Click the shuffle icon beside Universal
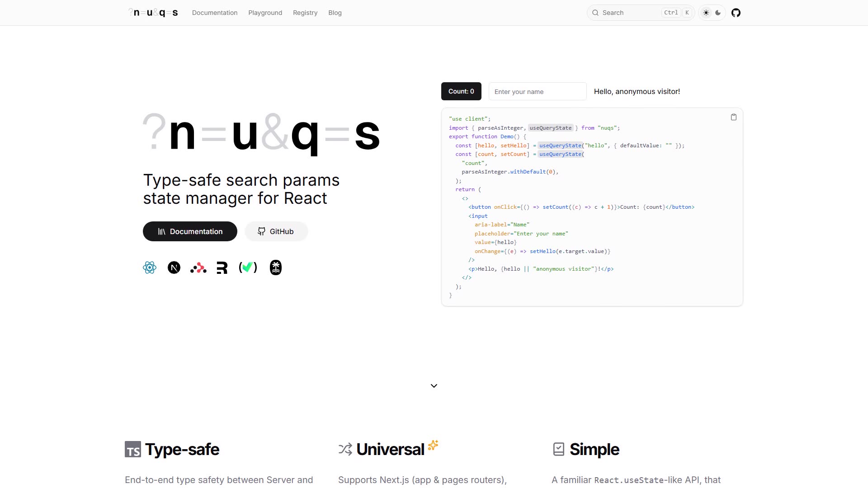Screen dimensions: 868x488 (345, 449)
